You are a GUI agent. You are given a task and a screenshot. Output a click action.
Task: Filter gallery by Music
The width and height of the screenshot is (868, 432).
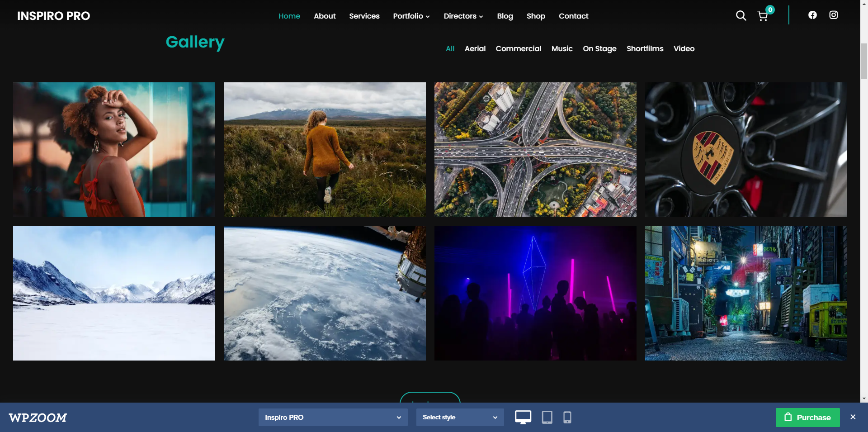point(562,48)
